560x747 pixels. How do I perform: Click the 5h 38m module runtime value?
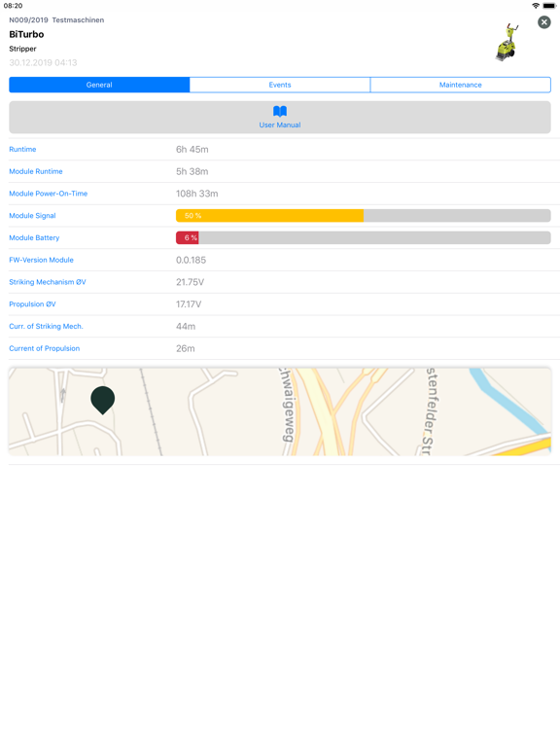(x=192, y=171)
